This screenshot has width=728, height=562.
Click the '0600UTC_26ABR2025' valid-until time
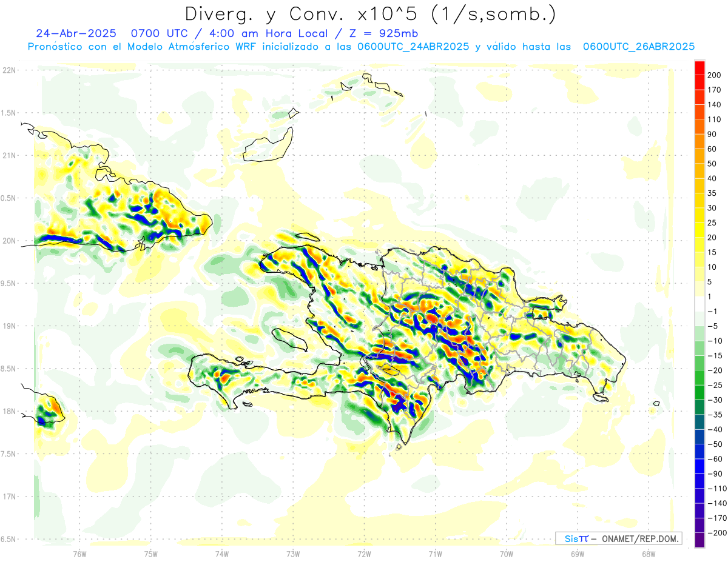[639, 47]
